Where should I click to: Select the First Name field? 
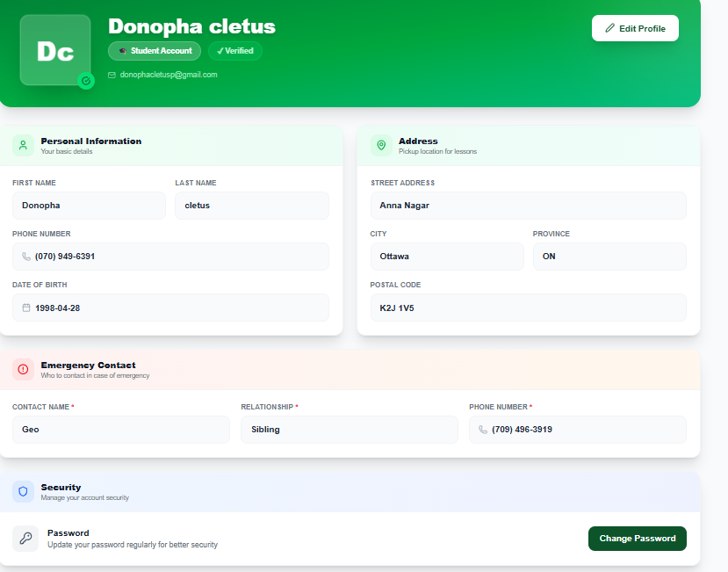tap(89, 206)
